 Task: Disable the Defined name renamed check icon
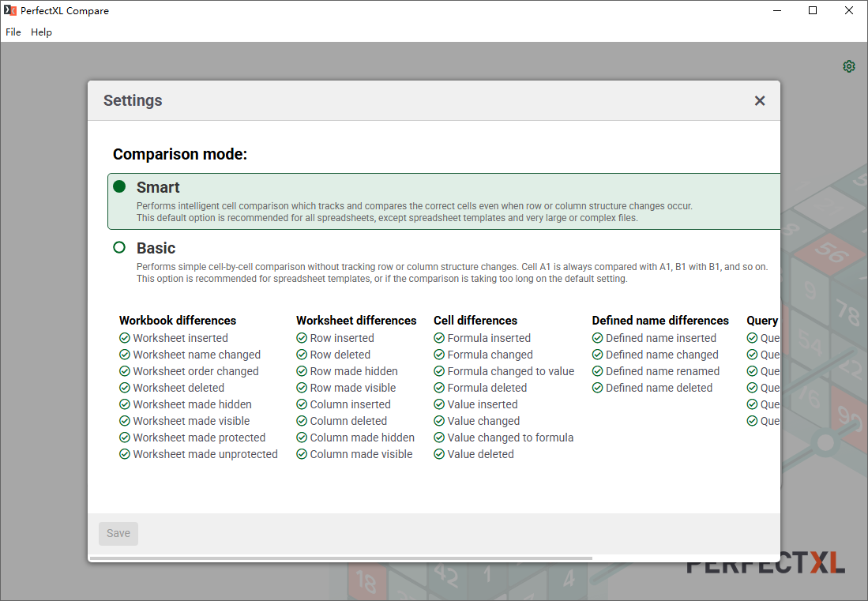tap(597, 371)
